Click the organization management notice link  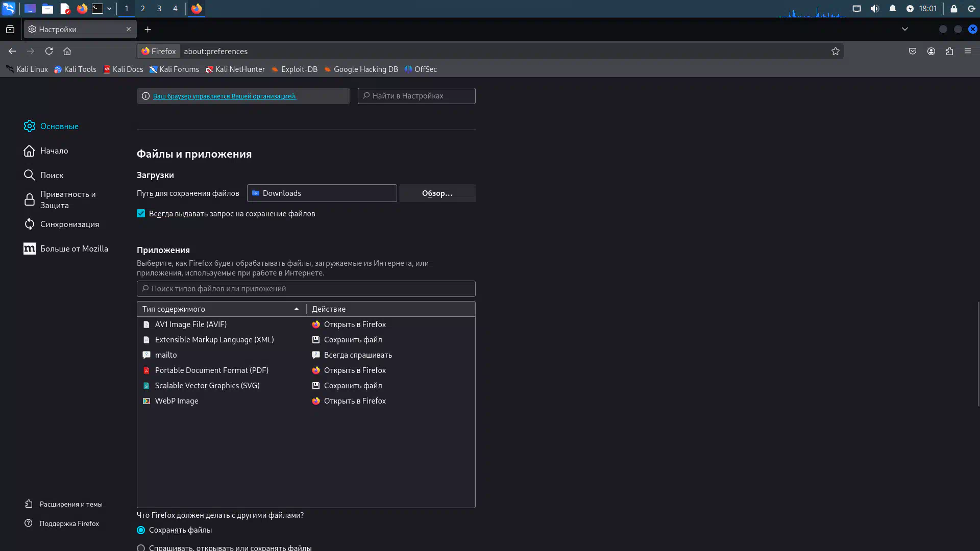coord(225,96)
